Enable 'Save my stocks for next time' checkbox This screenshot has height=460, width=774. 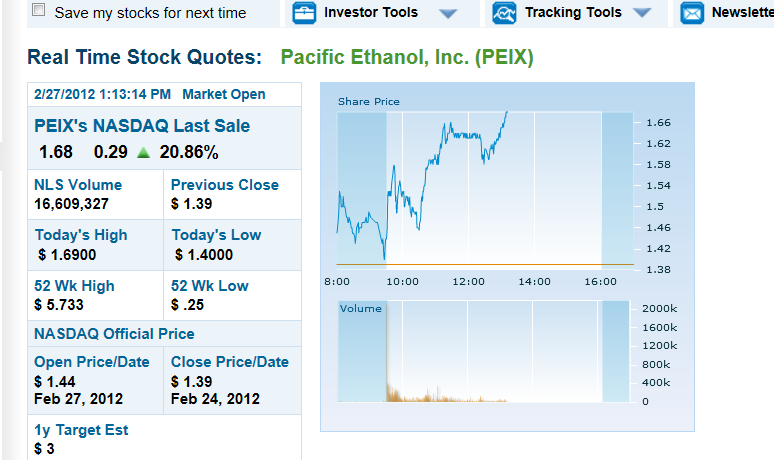click(x=39, y=11)
